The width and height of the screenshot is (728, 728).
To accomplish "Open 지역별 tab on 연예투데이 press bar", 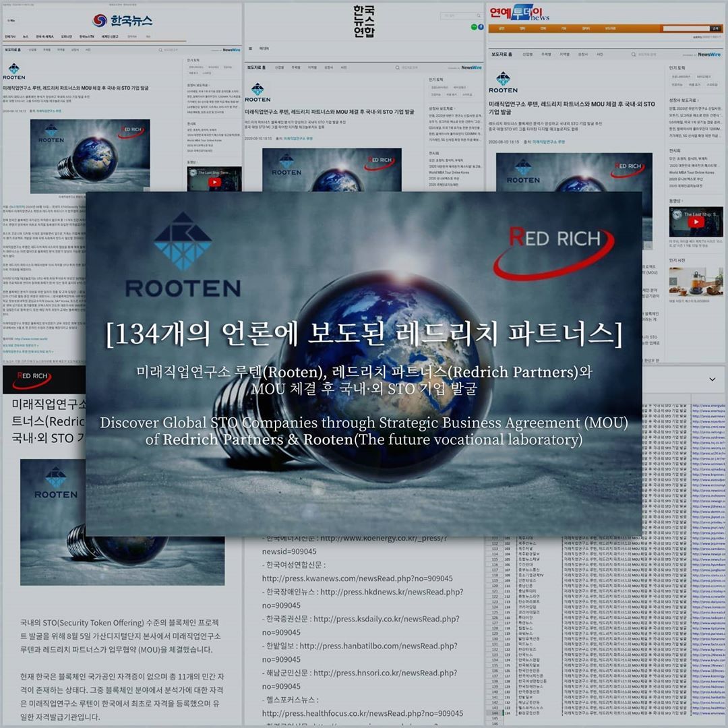I will 564,55.
